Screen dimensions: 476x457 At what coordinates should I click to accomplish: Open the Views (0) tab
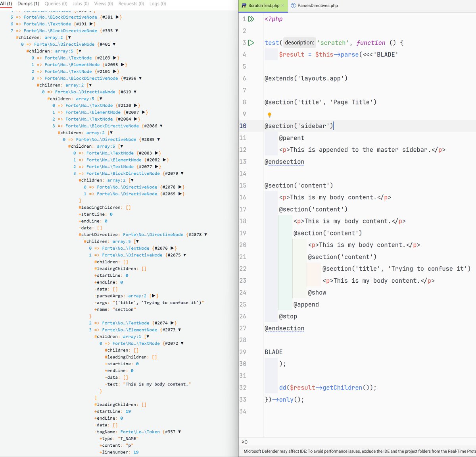104,4
